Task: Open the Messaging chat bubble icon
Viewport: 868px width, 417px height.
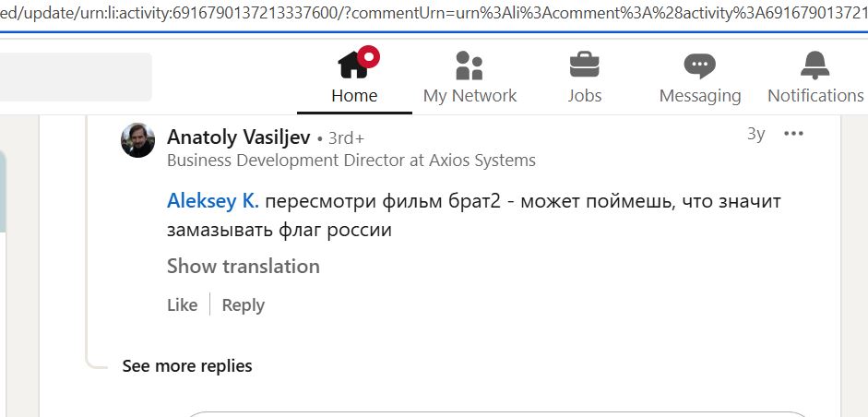Action: (700, 66)
